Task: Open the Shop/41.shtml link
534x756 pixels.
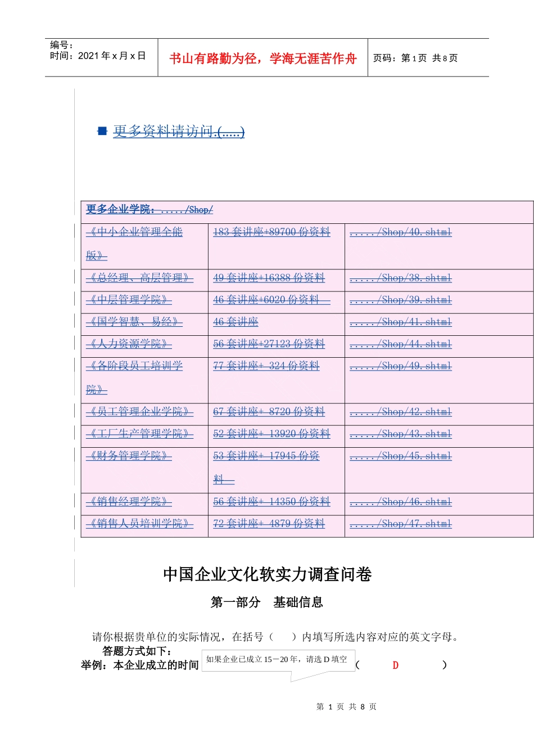Action: 401,322
